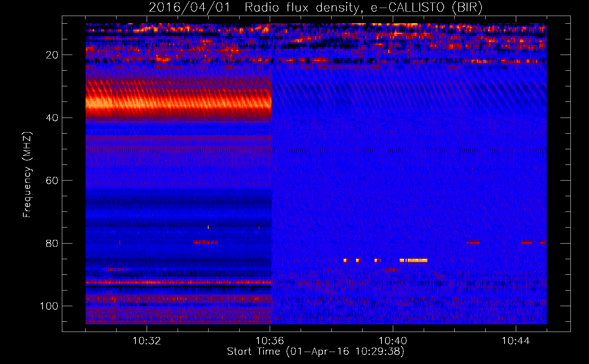Click the red horizontal line near 92 MHz
The image size is (589, 364).
click(178, 282)
